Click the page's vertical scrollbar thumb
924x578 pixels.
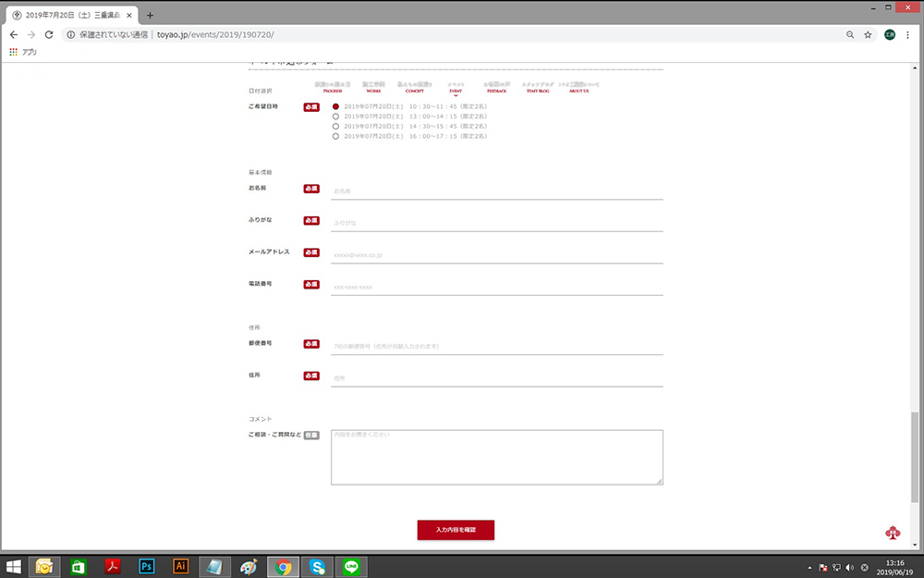[915, 456]
